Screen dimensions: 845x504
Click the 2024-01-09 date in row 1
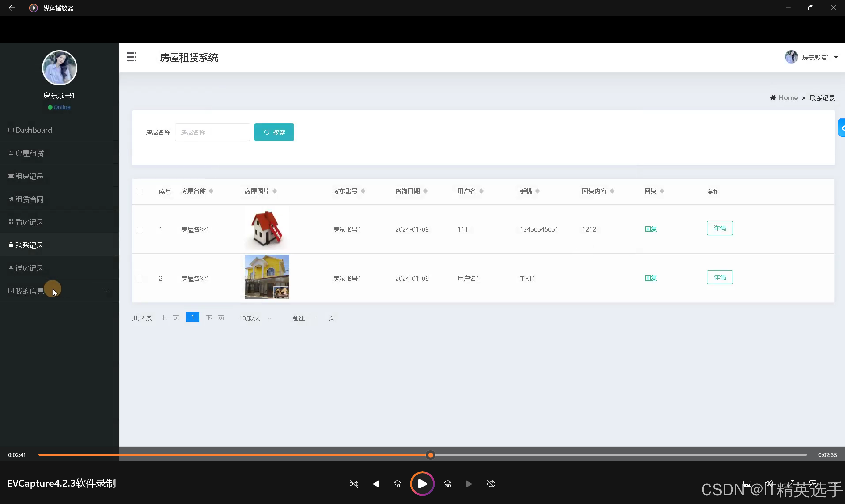pos(412,230)
